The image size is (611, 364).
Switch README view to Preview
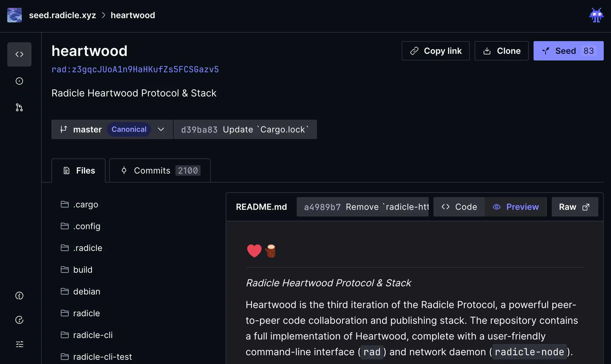tap(516, 207)
